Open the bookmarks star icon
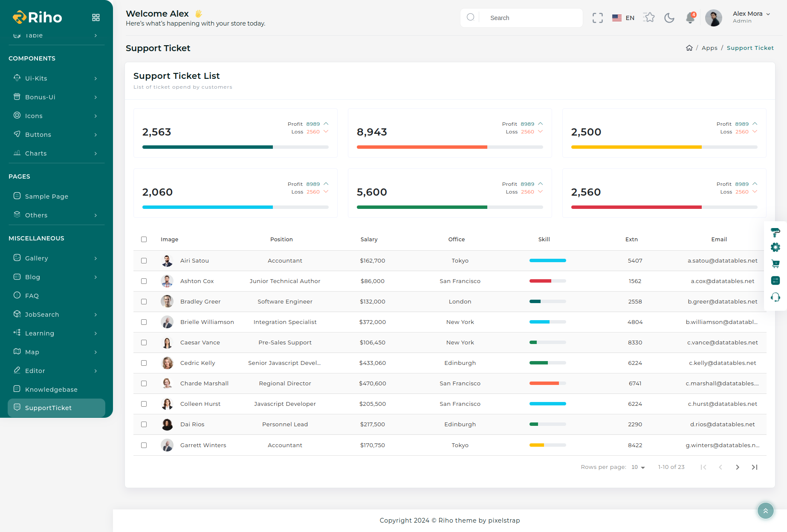Screen dimensions: 787x532 (649, 17)
